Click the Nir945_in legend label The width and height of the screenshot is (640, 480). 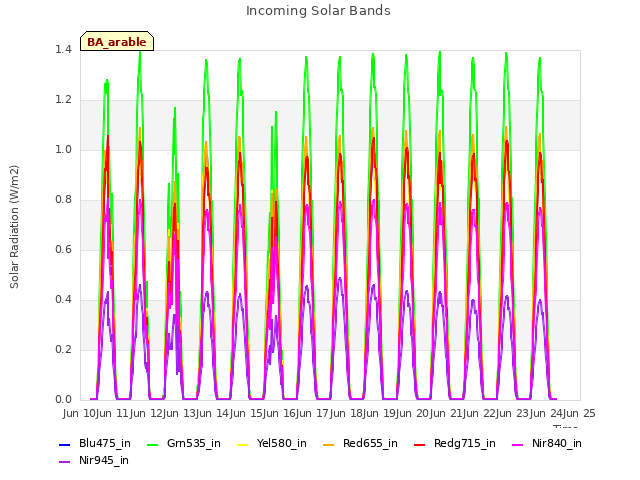[x=104, y=461]
